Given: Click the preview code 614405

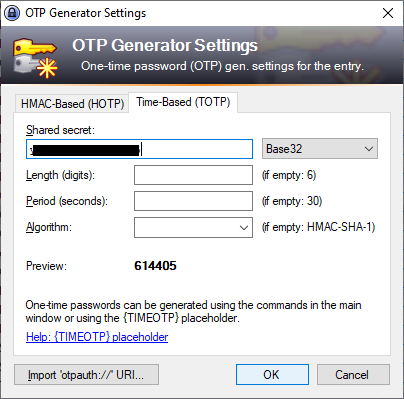Looking at the screenshot, I should (x=155, y=266).
